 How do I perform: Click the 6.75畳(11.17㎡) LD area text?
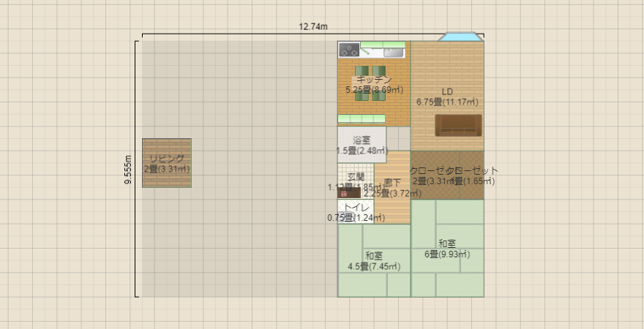[x=447, y=102]
